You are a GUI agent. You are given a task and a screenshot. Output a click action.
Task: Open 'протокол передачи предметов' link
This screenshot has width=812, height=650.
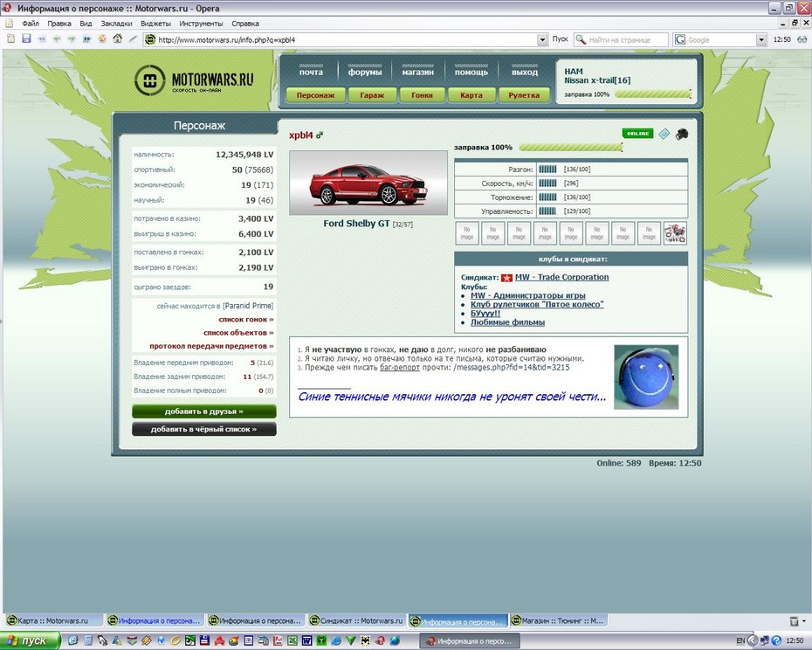(211, 346)
